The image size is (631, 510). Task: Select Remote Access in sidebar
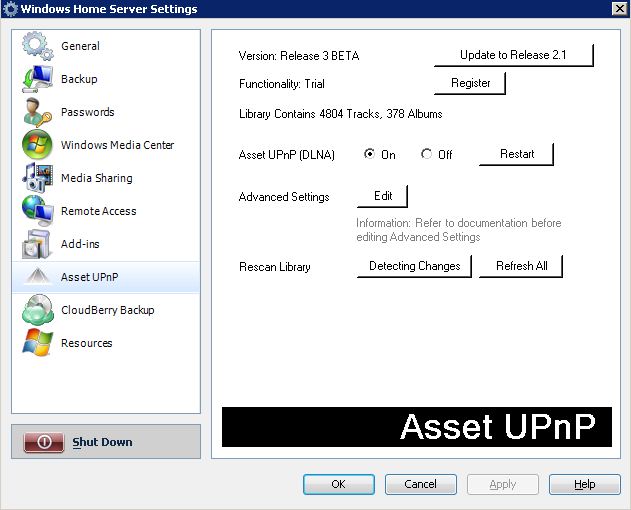click(106, 211)
